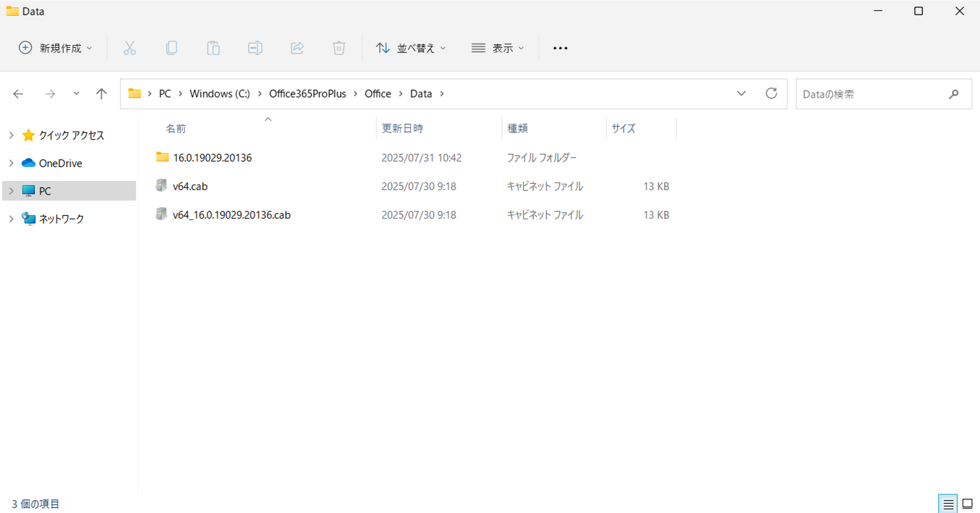Click the Share icon in toolbar

coord(297,48)
